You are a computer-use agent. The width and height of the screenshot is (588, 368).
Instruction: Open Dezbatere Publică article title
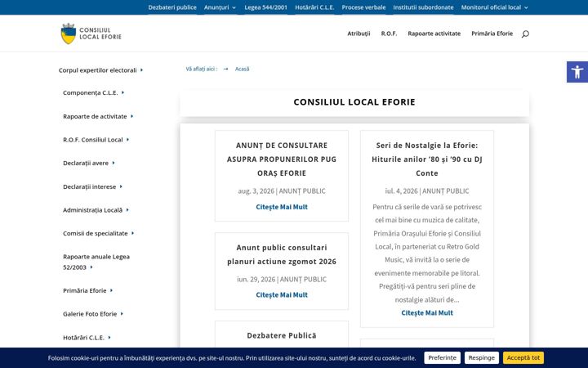click(x=282, y=335)
